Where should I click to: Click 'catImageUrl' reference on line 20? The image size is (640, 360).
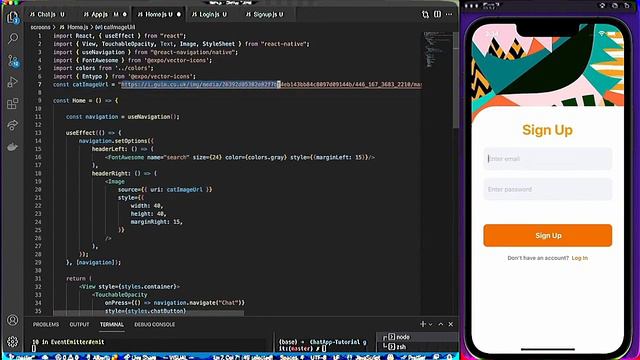click(184, 190)
